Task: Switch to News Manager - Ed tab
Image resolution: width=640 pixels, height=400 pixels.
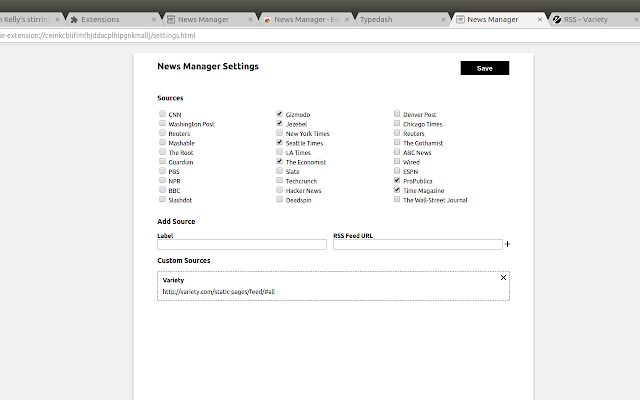Action: pyautogui.click(x=306, y=20)
